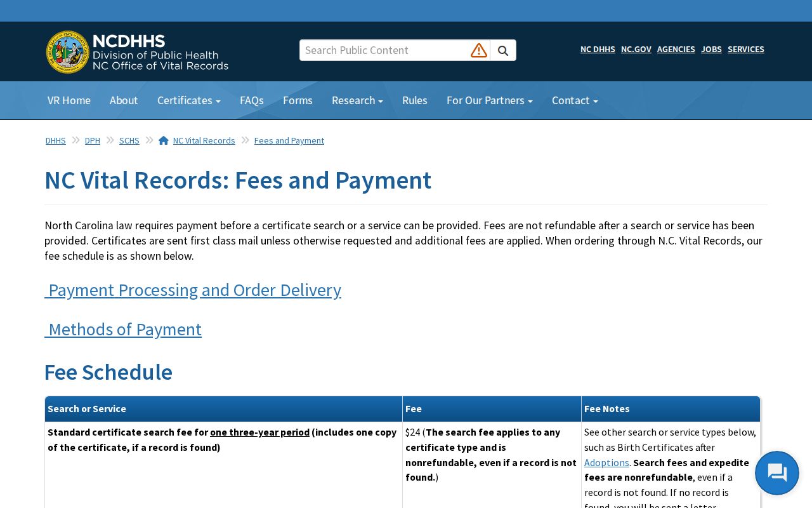Click the SCHS breadcrumb link
Image resolution: width=812 pixels, height=508 pixels.
tap(129, 140)
